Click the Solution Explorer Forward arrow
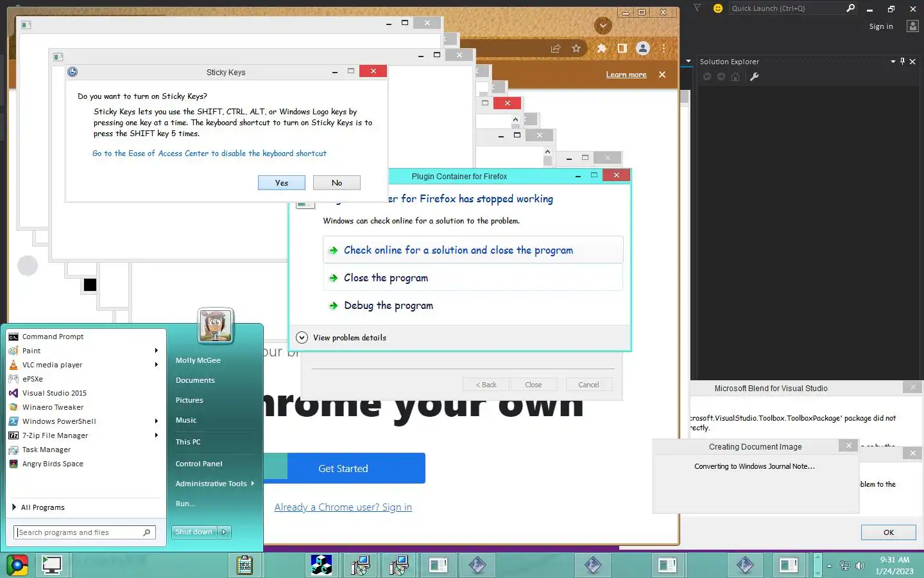 tap(721, 76)
